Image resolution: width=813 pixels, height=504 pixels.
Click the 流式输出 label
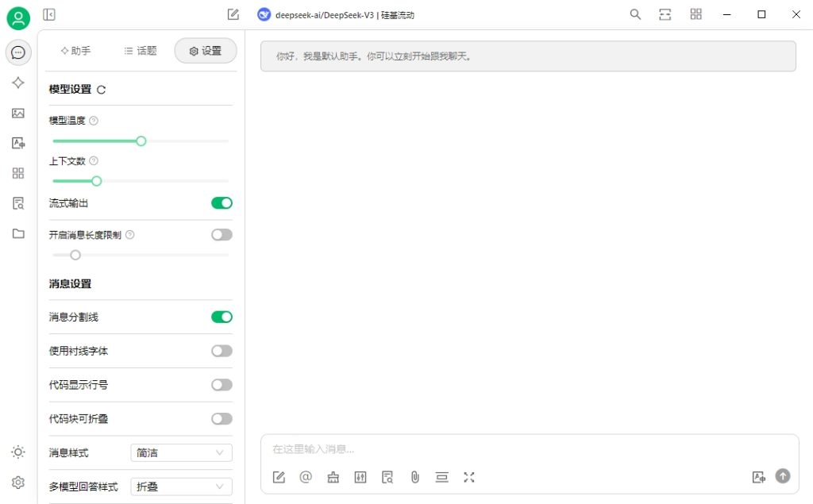point(68,203)
